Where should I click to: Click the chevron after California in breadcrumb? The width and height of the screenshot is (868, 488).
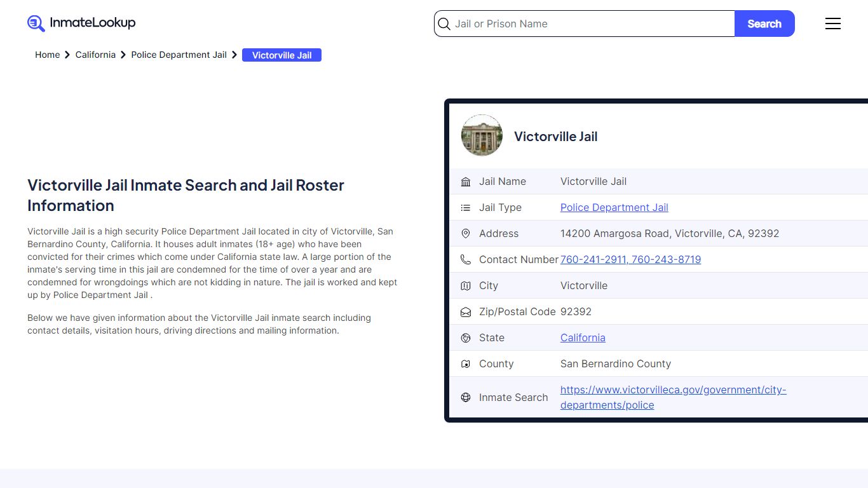(123, 55)
